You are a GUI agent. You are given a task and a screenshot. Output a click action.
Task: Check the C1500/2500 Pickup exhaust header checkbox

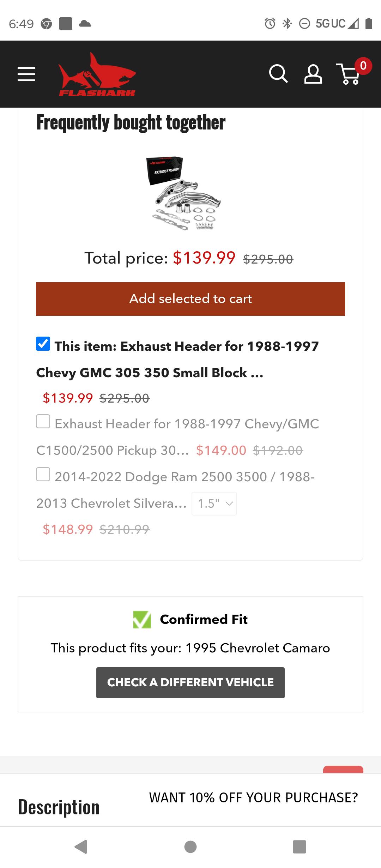pyautogui.click(x=43, y=421)
